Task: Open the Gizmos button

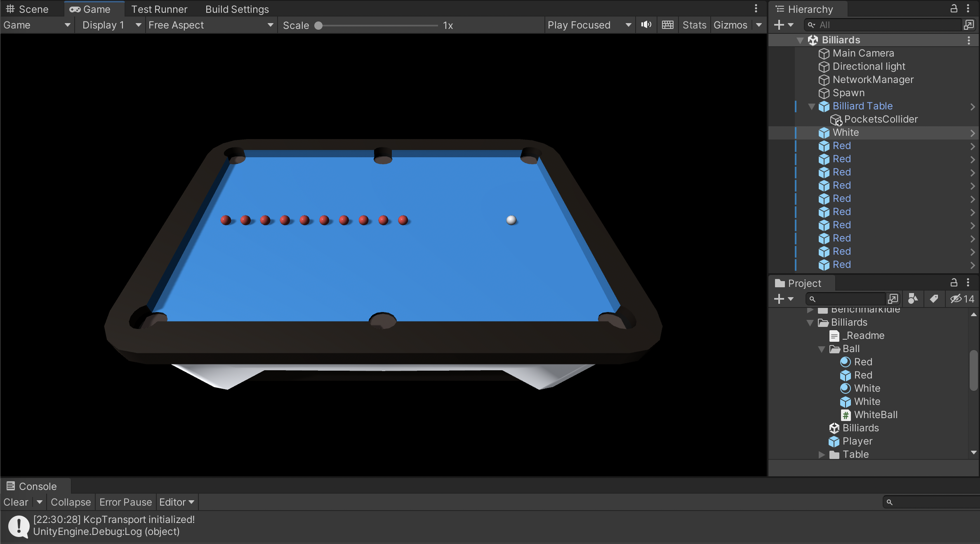Action: point(730,25)
